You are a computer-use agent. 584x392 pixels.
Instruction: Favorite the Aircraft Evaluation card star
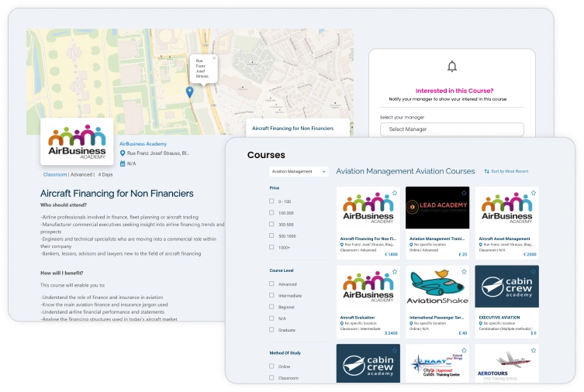[395, 271]
